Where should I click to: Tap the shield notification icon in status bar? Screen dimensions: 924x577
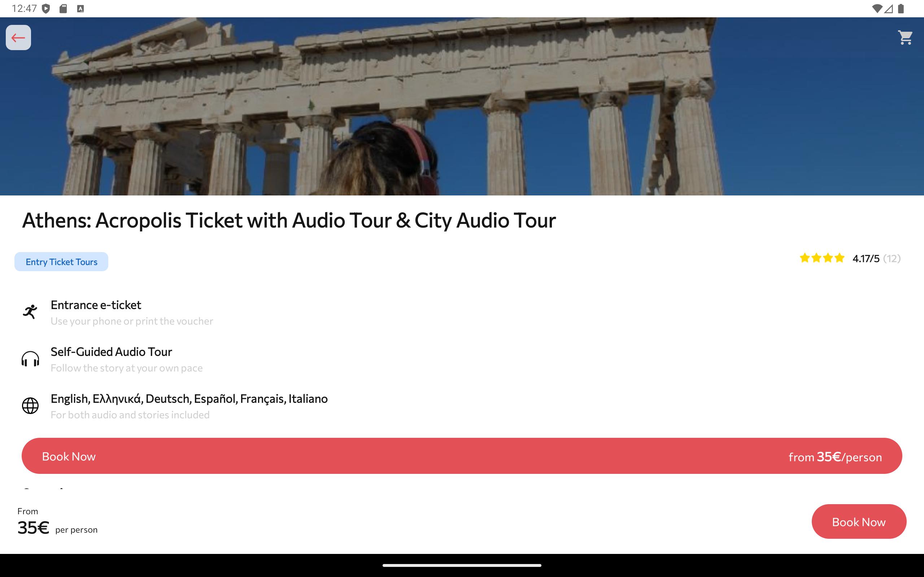(x=46, y=8)
